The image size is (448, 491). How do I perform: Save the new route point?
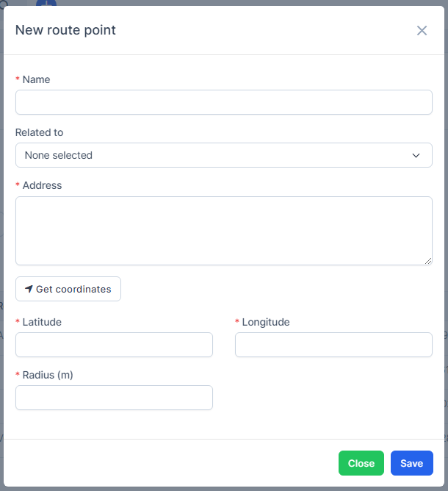coord(411,463)
